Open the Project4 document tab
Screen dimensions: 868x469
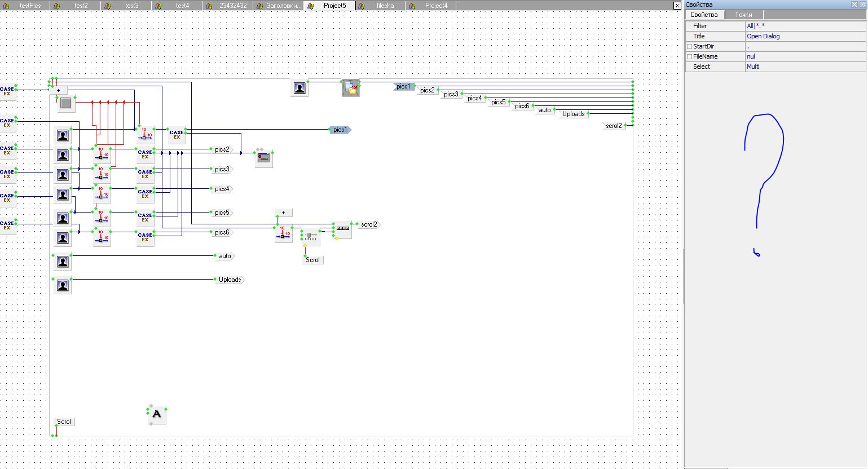coord(436,6)
